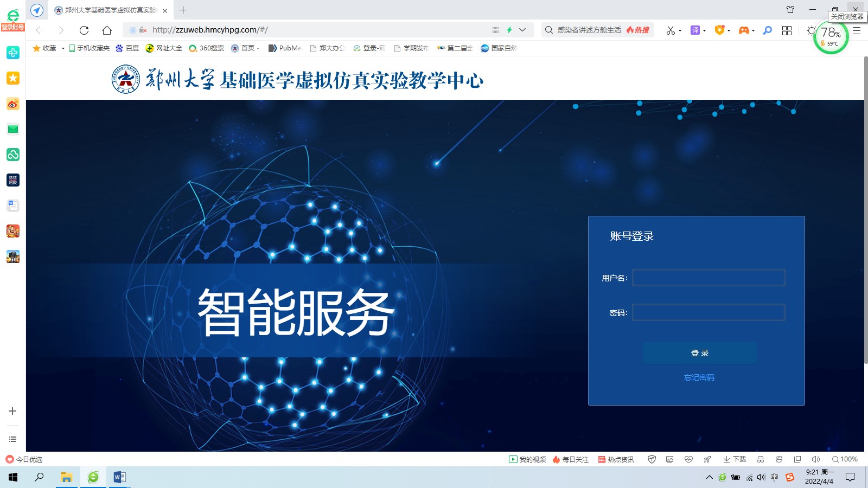The image size is (868, 488).
Task: Expand the address bar history dropdown
Action: (522, 30)
